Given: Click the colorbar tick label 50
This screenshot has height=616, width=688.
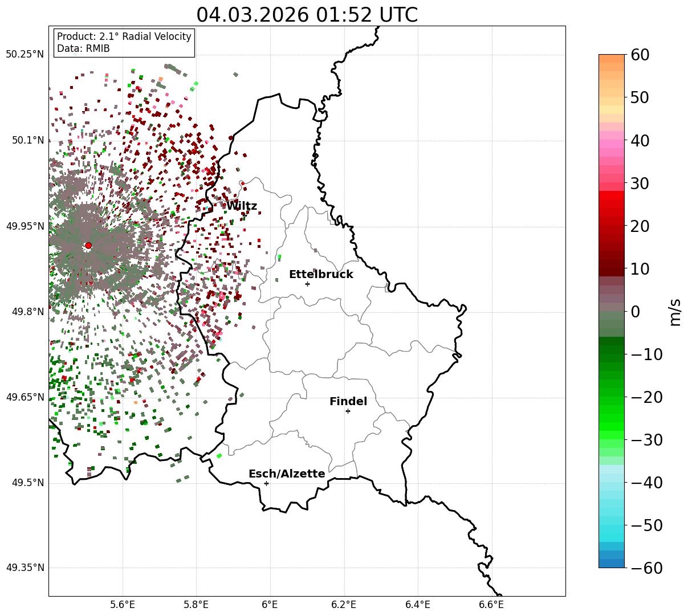Looking at the screenshot, I should pos(639,97).
